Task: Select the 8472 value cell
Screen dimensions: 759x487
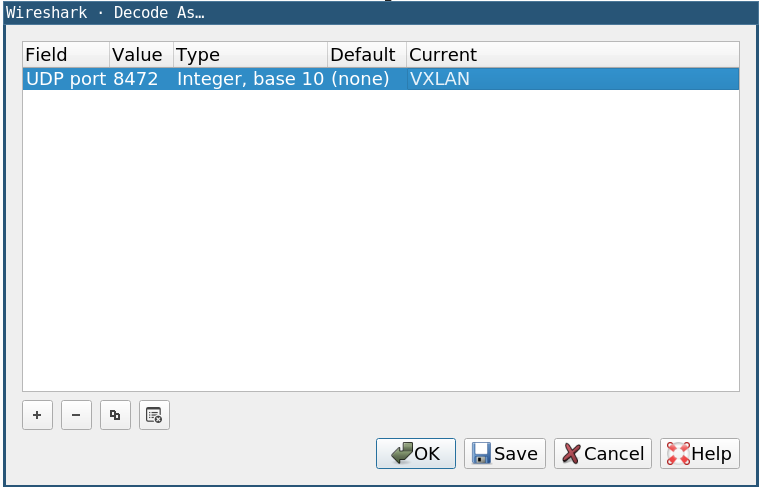Action: (x=136, y=79)
